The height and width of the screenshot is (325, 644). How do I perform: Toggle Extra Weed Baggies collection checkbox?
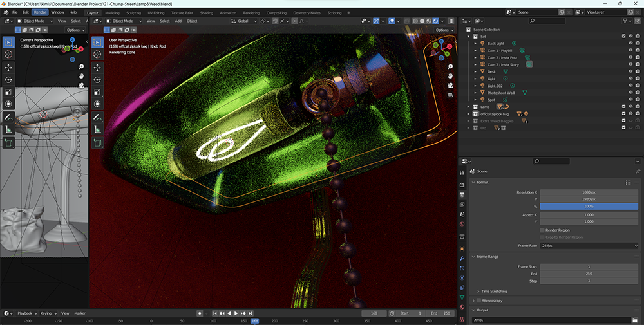(x=623, y=120)
